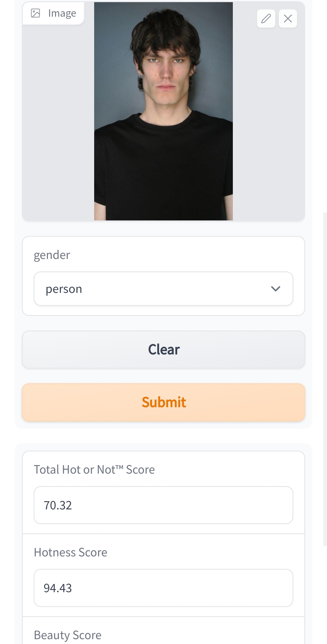
Task: Select the Hotness Score value field
Action: pyautogui.click(x=163, y=588)
